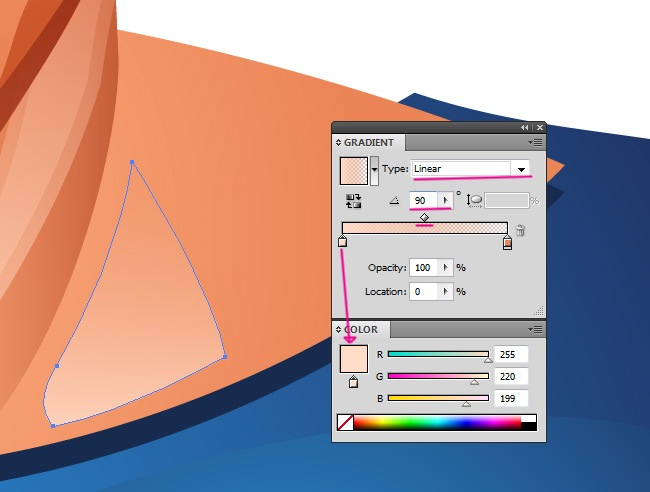Click the white swatch at spectrum end
650x492 pixels.
pos(529,419)
